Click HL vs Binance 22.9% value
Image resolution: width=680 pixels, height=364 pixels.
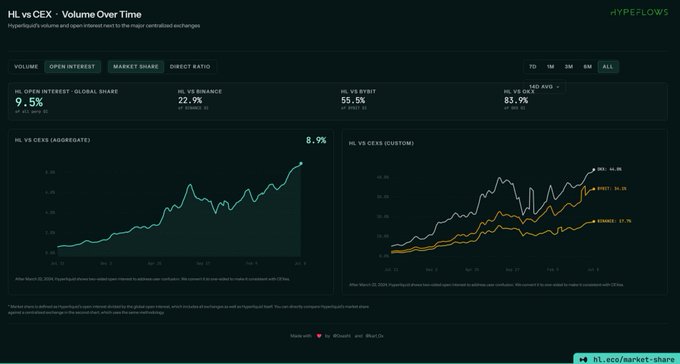190,101
